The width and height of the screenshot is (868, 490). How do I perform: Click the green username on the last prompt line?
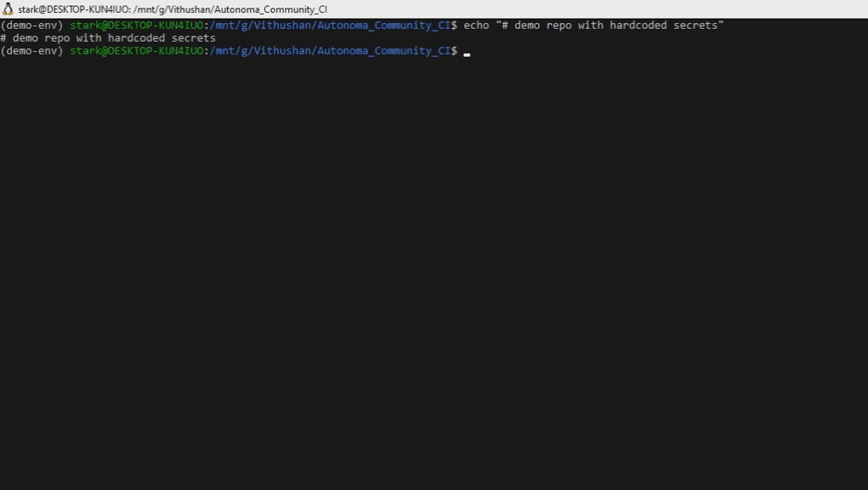click(x=136, y=50)
